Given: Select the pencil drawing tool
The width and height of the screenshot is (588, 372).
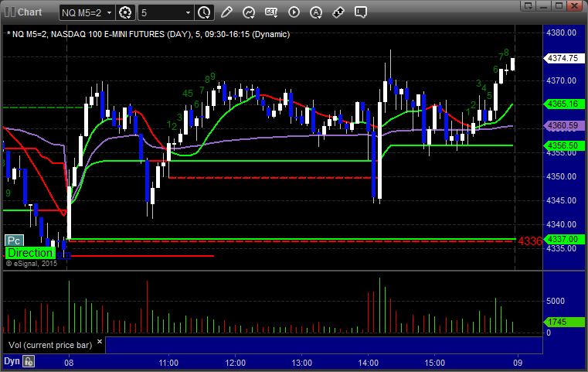Looking at the screenshot, I should click(x=226, y=12).
